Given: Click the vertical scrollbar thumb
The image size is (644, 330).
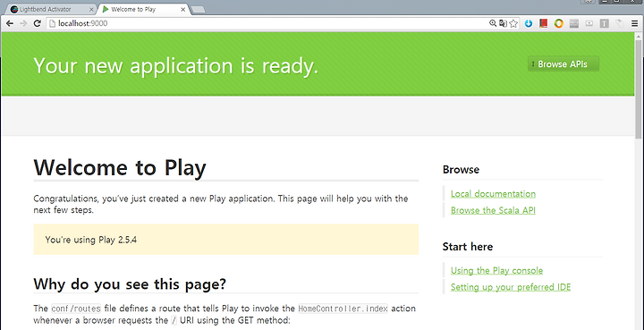Looking at the screenshot, I should pyautogui.click(x=639, y=90).
